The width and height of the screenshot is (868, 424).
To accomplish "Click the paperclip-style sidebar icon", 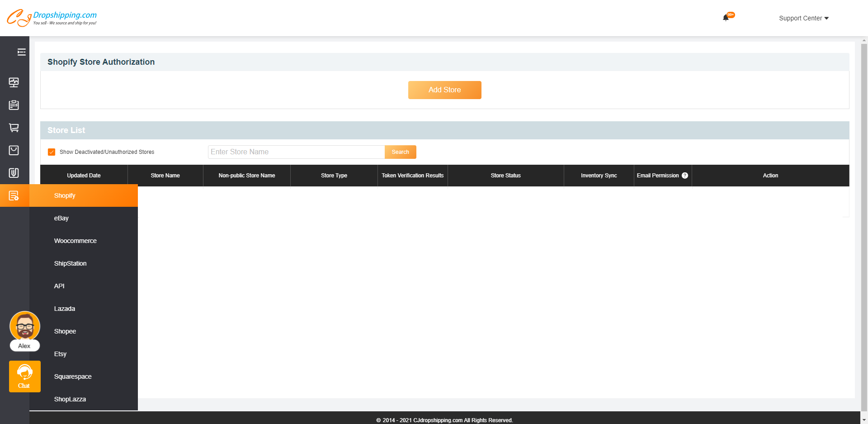I will click(x=14, y=173).
